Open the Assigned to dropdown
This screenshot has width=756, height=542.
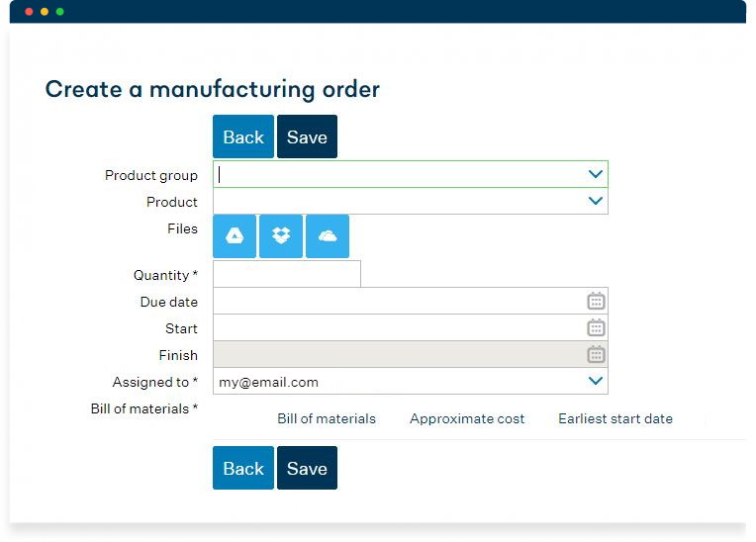point(596,381)
